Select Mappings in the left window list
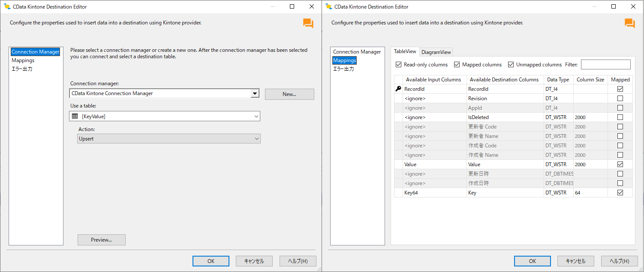 coord(23,60)
